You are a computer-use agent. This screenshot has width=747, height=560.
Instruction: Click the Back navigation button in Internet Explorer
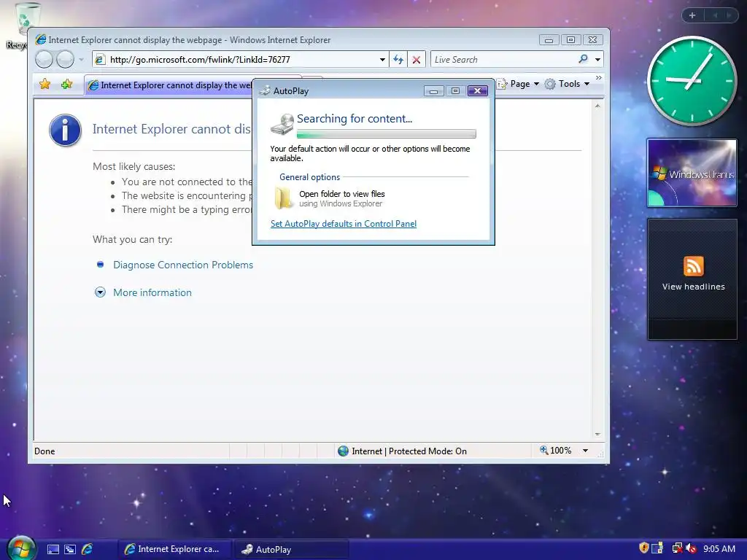coord(44,60)
